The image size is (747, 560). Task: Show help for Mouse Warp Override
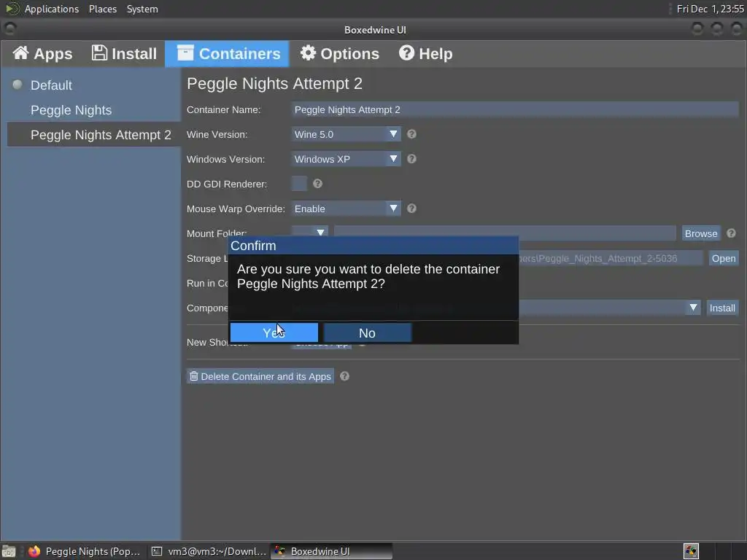pos(411,209)
